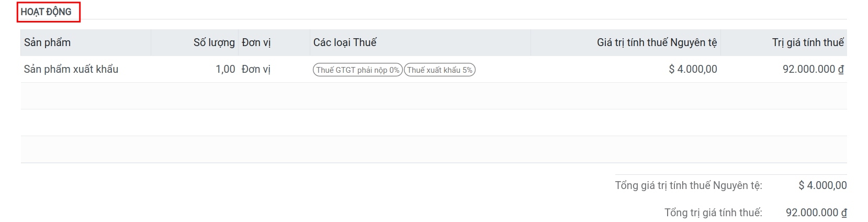Click the Số lượng column header
Image resolution: width=868 pixels, height=222 pixels.
(213, 42)
